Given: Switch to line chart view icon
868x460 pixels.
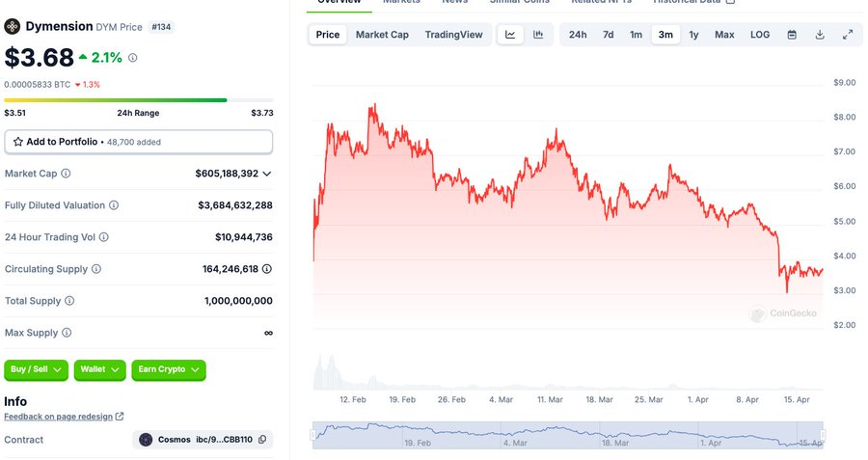Looking at the screenshot, I should click(510, 35).
